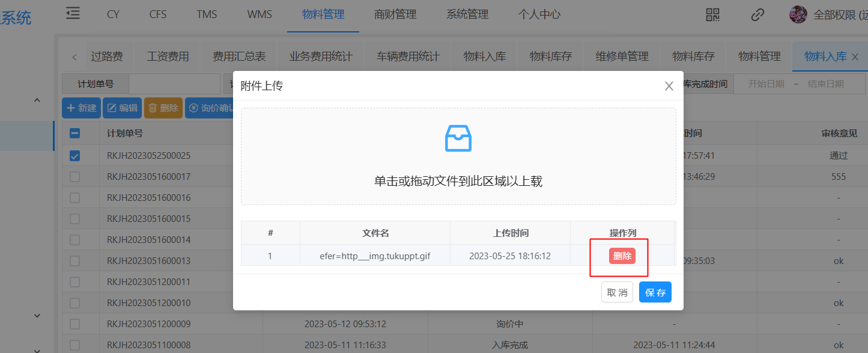Switch to the 系统管理 menu
Screen dimensions: 868x353
point(467,14)
